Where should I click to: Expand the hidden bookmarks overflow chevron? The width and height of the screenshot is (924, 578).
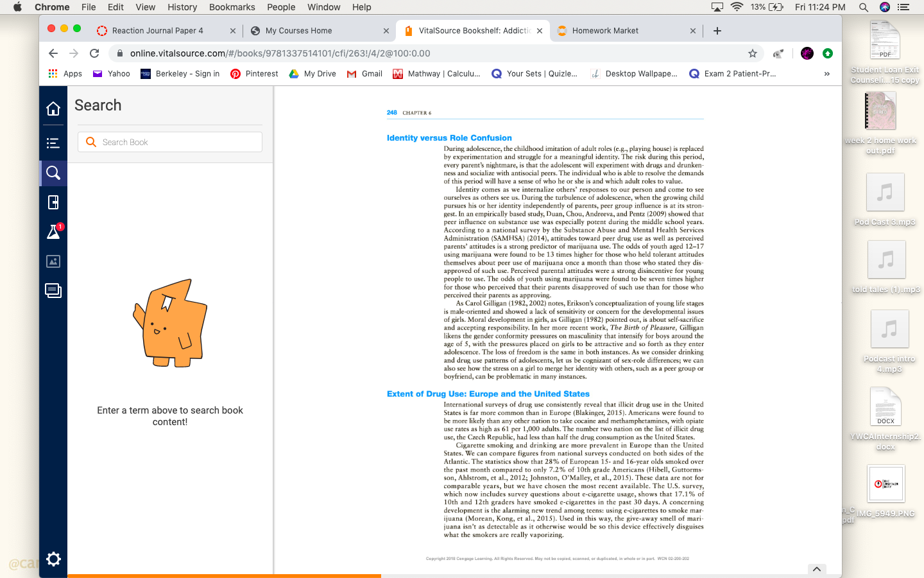pos(827,74)
